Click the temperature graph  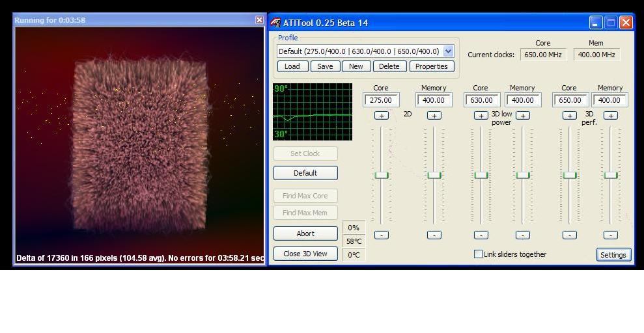point(313,112)
